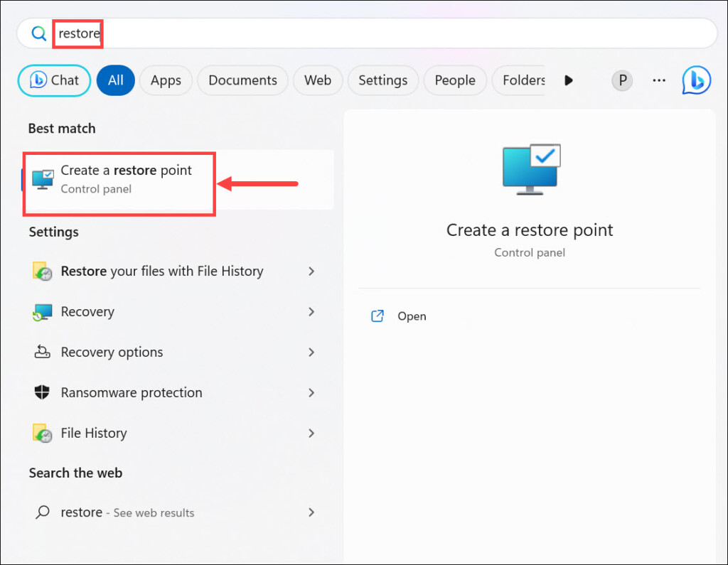Click the Ransomware protection shield icon
The width and height of the screenshot is (728, 565).
point(43,393)
